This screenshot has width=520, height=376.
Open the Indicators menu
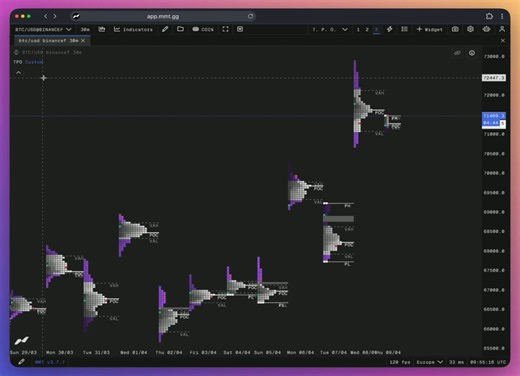pos(133,29)
